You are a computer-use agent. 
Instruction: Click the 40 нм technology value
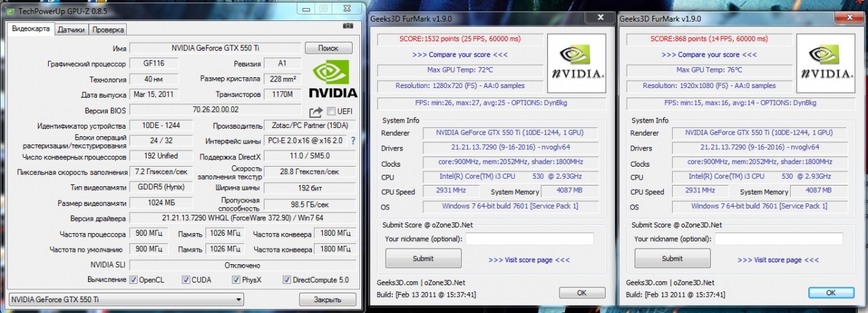154,79
